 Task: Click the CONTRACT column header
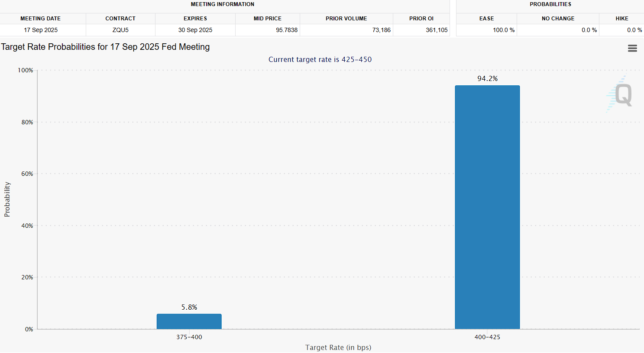tap(120, 19)
